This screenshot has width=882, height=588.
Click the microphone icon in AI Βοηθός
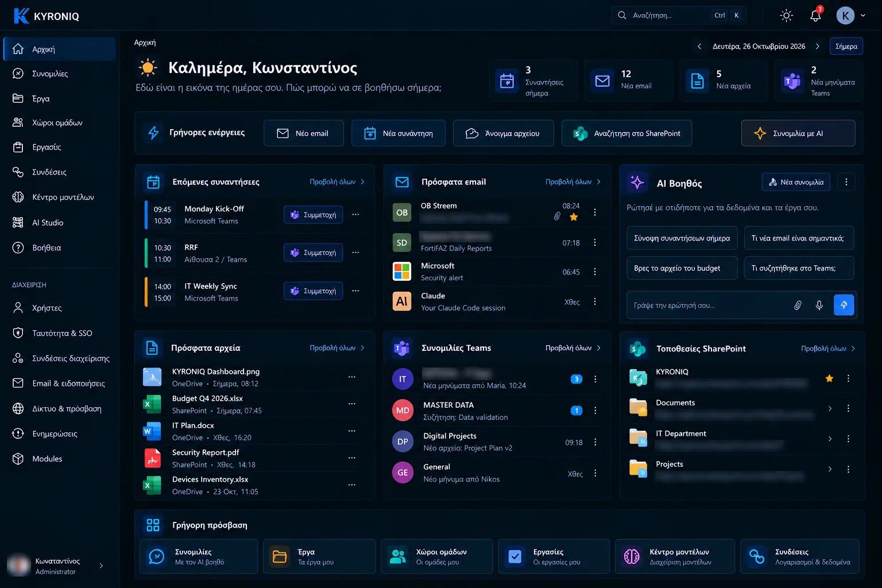pyautogui.click(x=819, y=305)
